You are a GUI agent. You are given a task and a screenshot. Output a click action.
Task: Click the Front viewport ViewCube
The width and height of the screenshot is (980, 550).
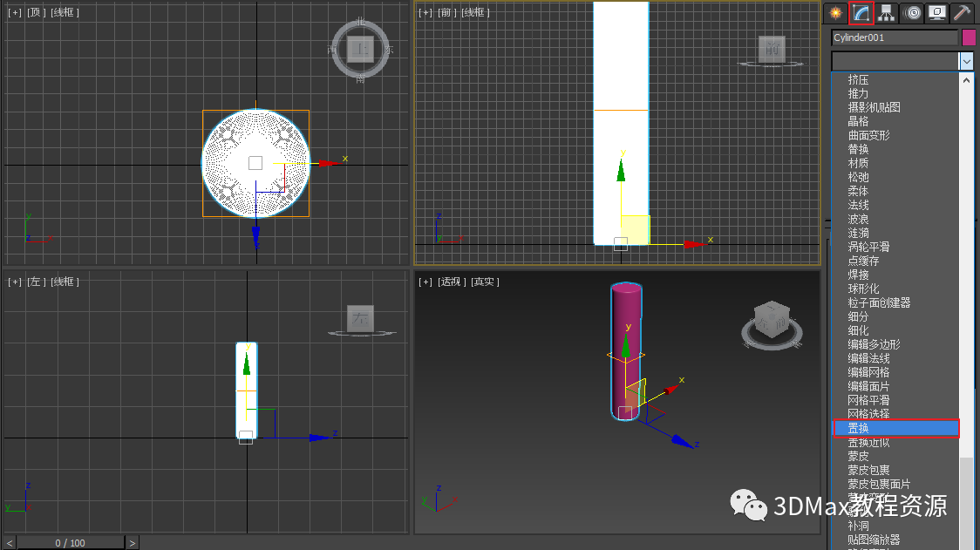(772, 50)
